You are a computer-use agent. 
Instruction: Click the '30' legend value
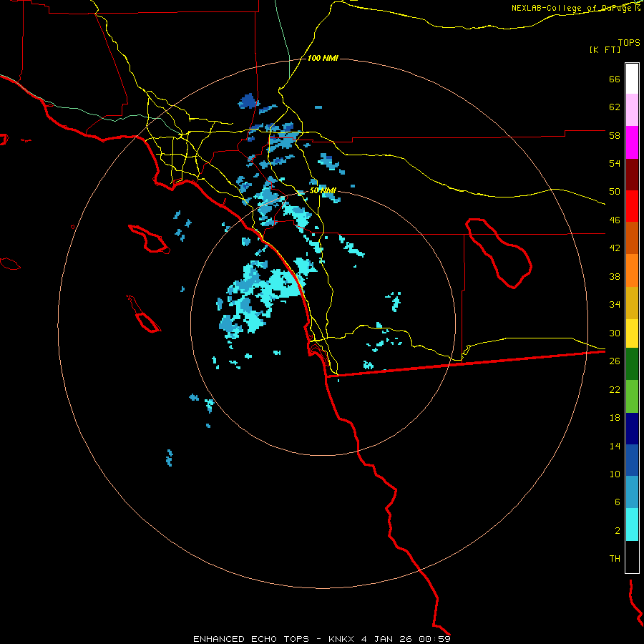tap(615, 333)
